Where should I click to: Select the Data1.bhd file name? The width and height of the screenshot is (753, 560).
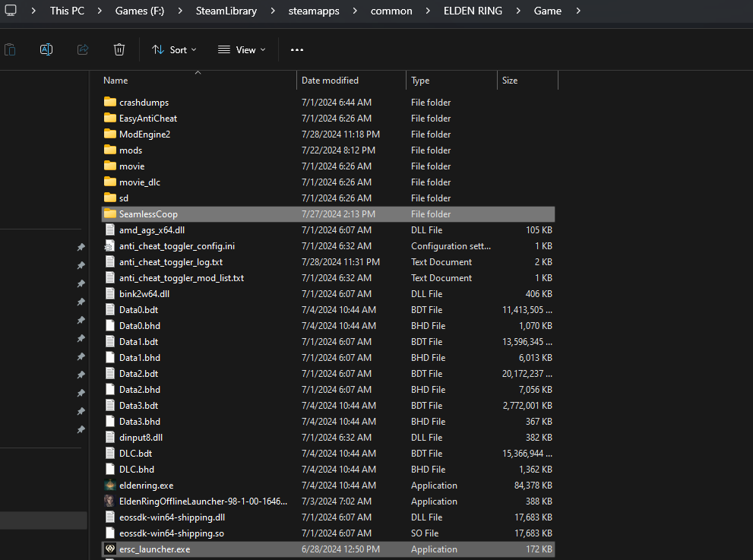coord(140,357)
